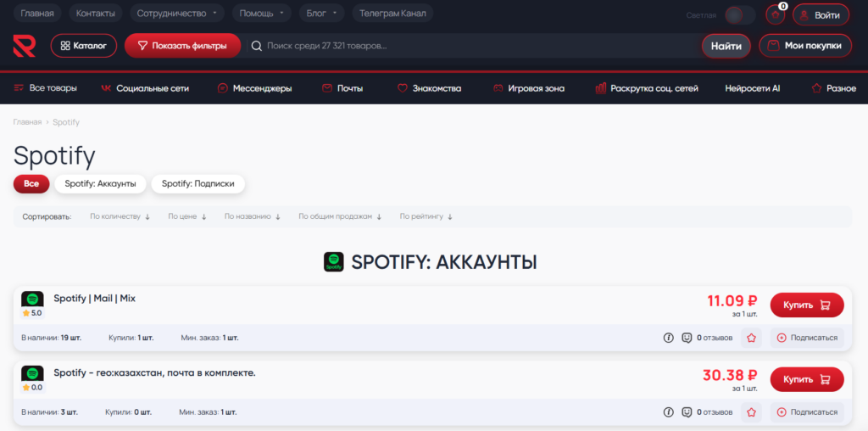This screenshot has height=431, width=868.
Task: Click the Найти search button
Action: 726,46
